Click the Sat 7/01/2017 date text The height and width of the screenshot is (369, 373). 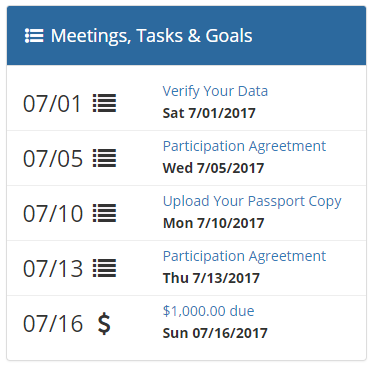209,113
